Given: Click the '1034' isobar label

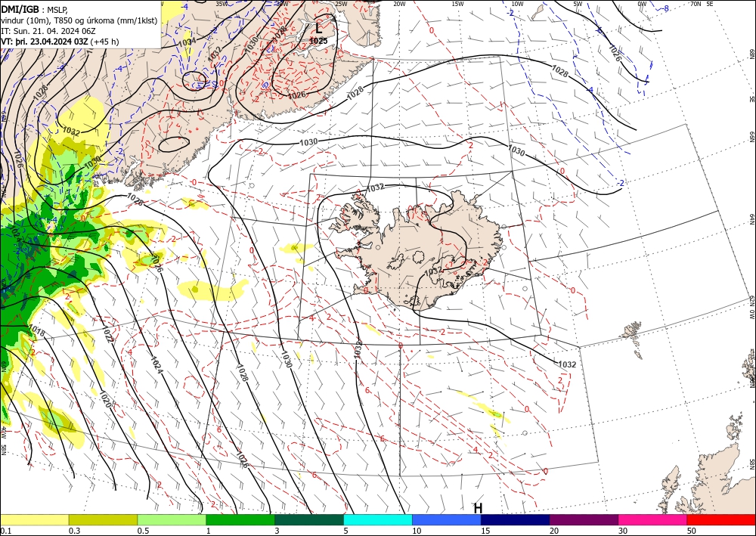Looking at the screenshot, I should 187,42.
